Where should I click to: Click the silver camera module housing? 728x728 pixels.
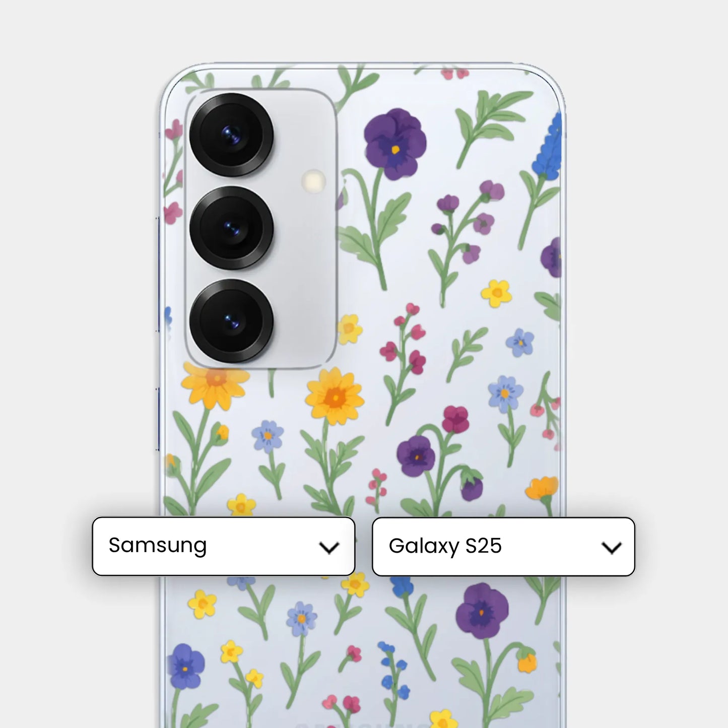(x=260, y=229)
